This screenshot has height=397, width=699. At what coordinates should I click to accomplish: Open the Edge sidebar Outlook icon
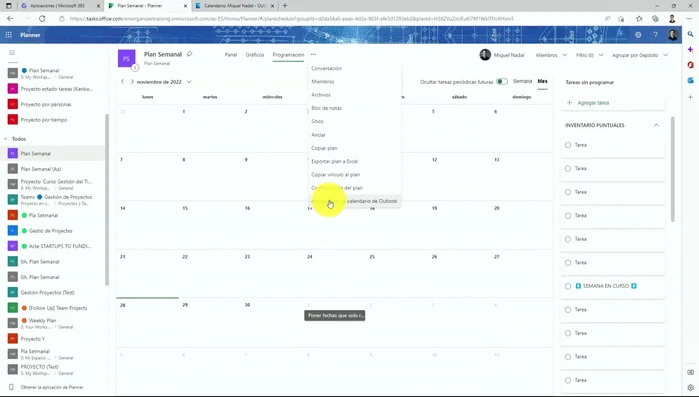pyautogui.click(x=691, y=81)
